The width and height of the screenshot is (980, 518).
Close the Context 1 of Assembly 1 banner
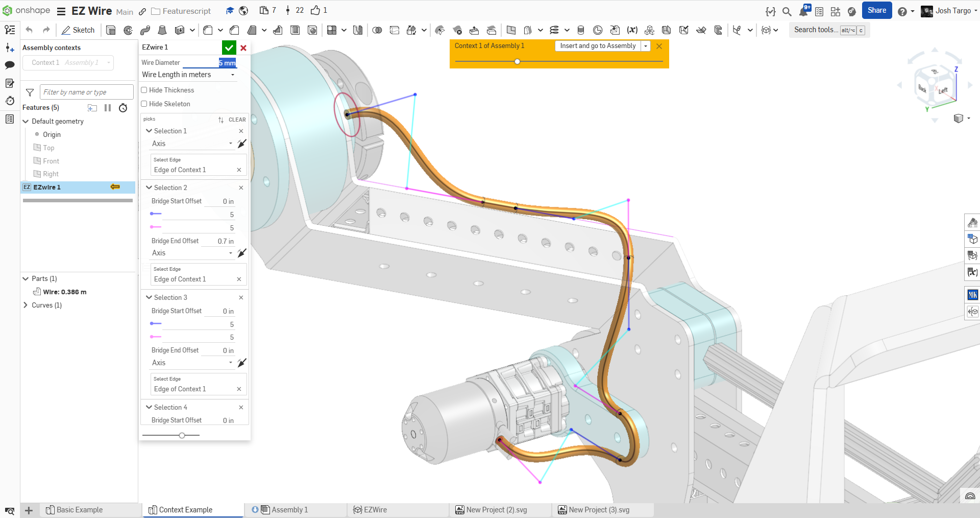point(659,46)
